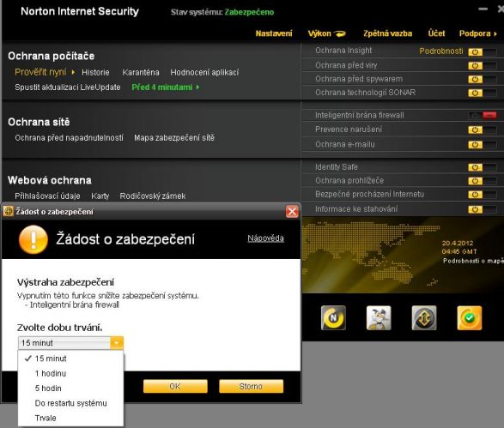504x428 pixels.
Task: Click the world map activity panel
Action: coord(403,255)
